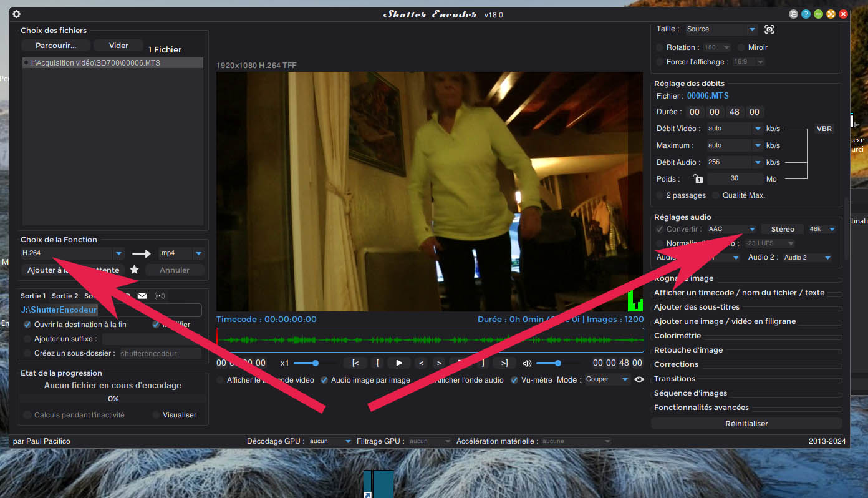Image resolution: width=868 pixels, height=498 pixels.
Task: Expand the Corrections section
Action: point(676,364)
